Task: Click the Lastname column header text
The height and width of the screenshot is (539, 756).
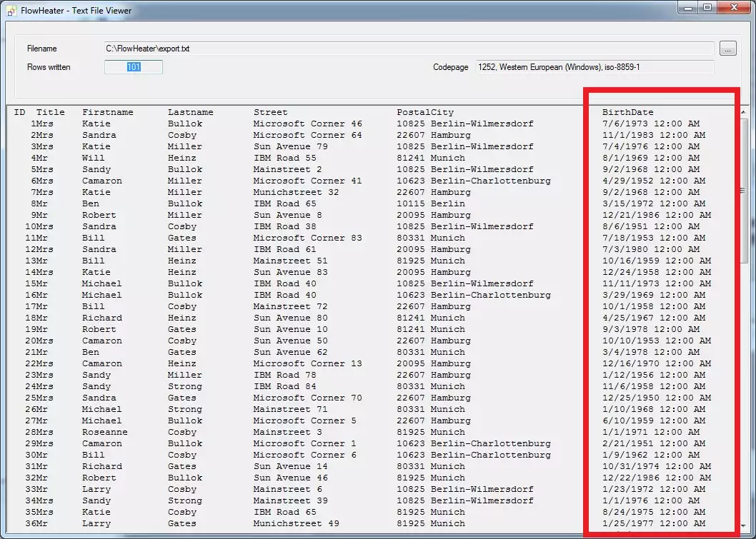Action: pyautogui.click(x=190, y=112)
